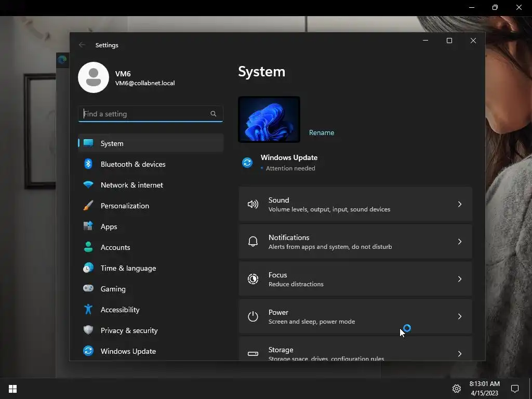Click the Apps icon in sidebar
Image resolution: width=532 pixels, height=399 pixels.
[88, 226]
